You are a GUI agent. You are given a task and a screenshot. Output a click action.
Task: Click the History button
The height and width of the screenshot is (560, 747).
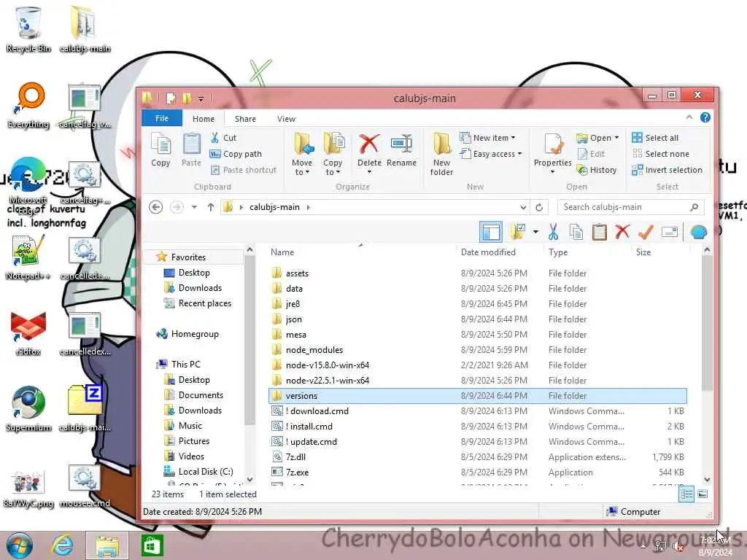click(597, 170)
